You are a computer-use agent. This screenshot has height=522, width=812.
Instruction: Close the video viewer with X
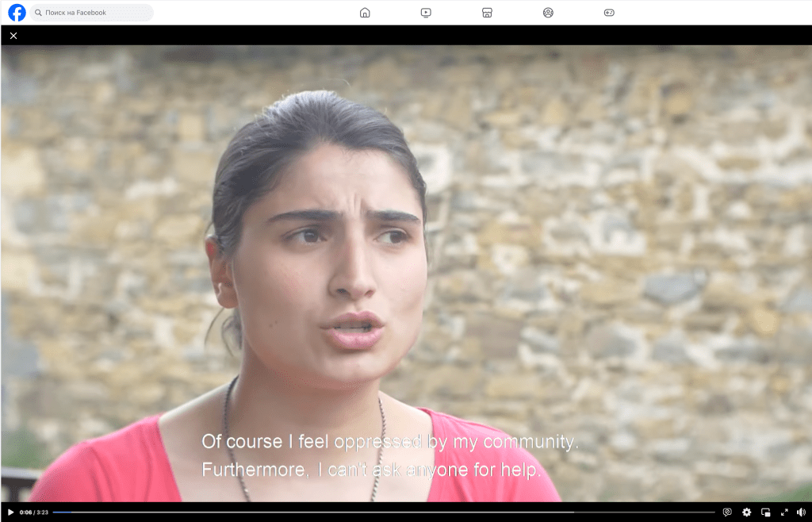pyautogui.click(x=13, y=36)
